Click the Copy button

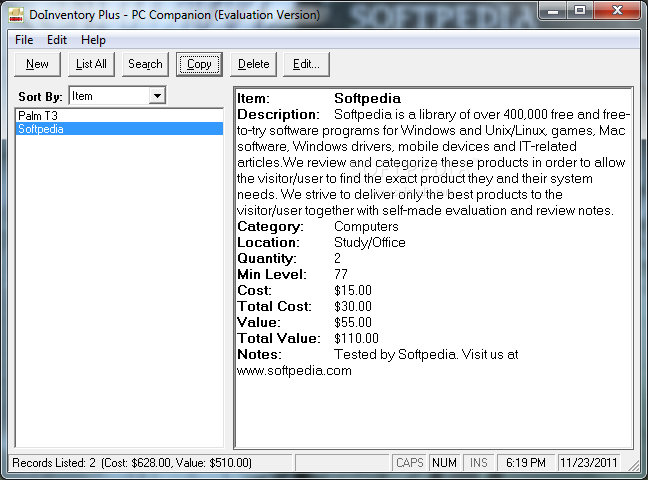tap(199, 64)
